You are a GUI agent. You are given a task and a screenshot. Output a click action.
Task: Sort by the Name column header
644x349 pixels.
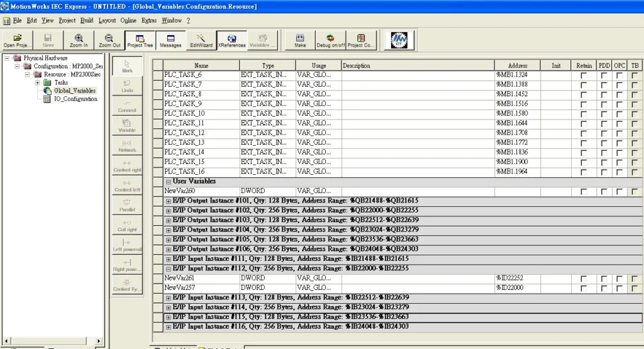point(201,65)
